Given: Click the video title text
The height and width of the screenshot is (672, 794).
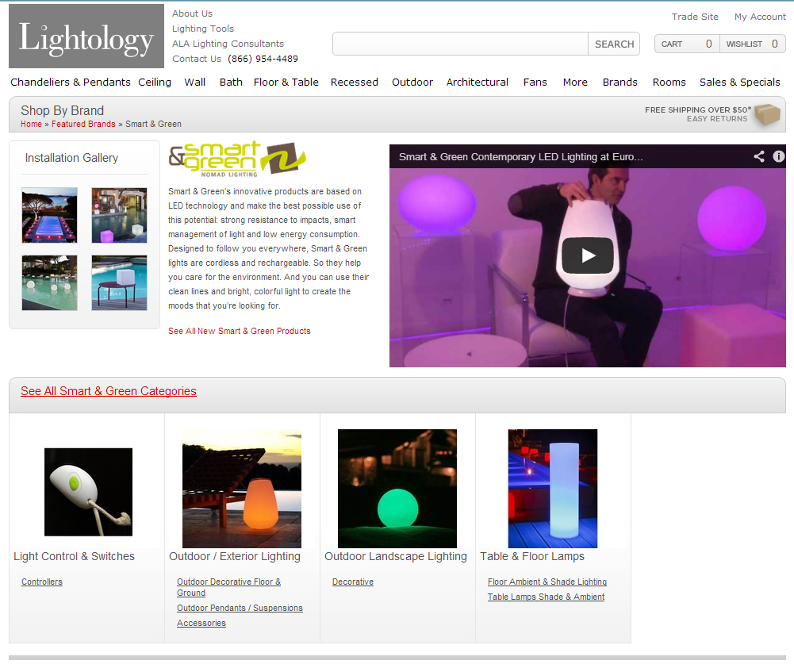Looking at the screenshot, I should [520, 157].
